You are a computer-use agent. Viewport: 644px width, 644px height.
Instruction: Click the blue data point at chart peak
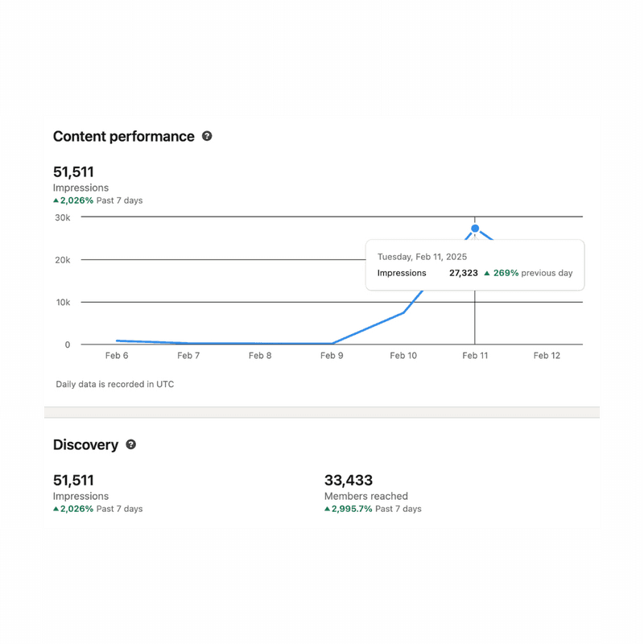(475, 229)
